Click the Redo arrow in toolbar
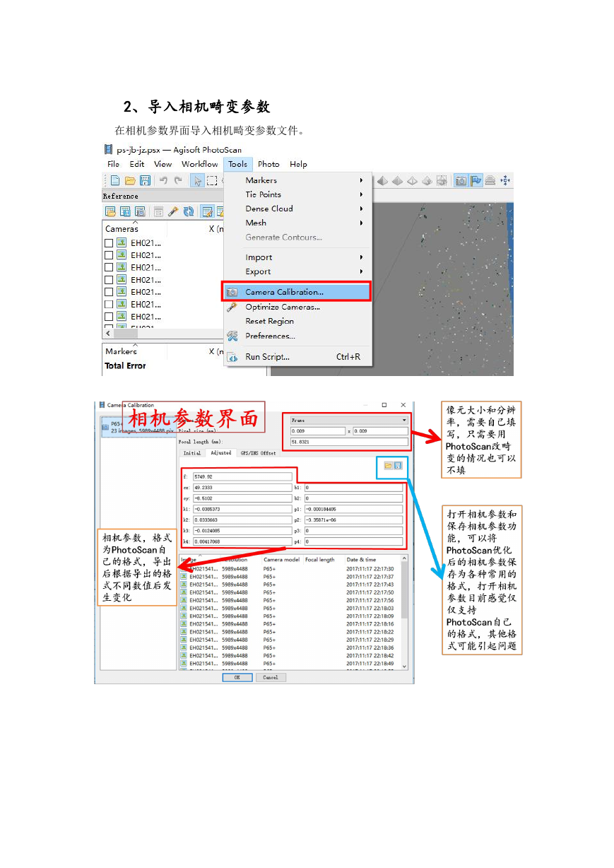The image size is (614, 868). pos(178,181)
